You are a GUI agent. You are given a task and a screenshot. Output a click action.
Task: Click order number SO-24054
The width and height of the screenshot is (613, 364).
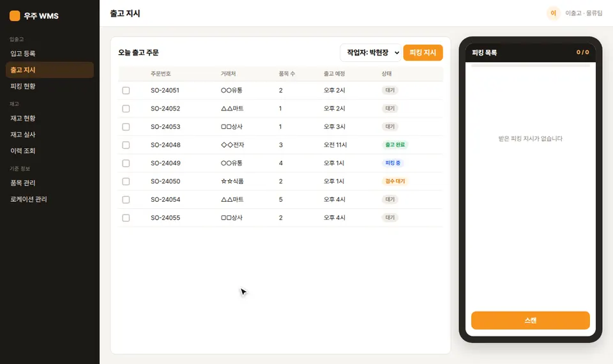pyautogui.click(x=165, y=199)
